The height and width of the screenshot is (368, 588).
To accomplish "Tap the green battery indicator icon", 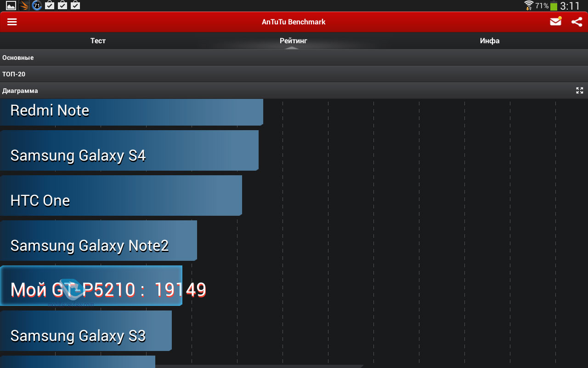I will (x=554, y=6).
